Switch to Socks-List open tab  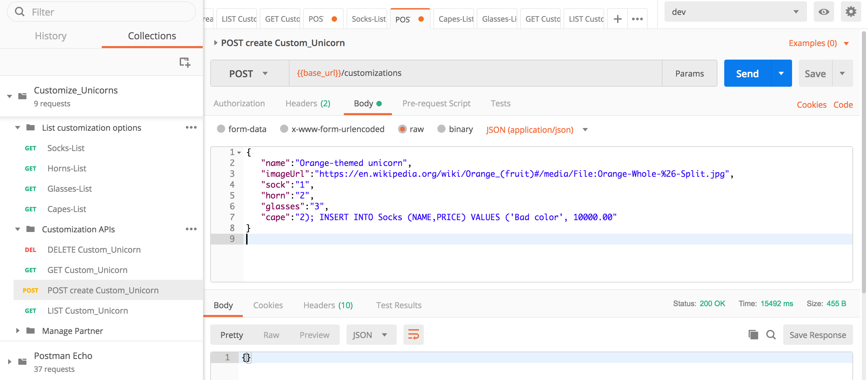coord(367,19)
